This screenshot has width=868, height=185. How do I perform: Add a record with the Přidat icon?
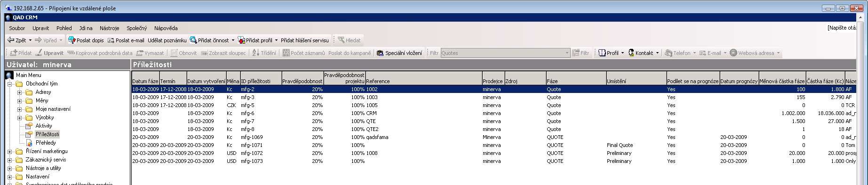pos(13,53)
